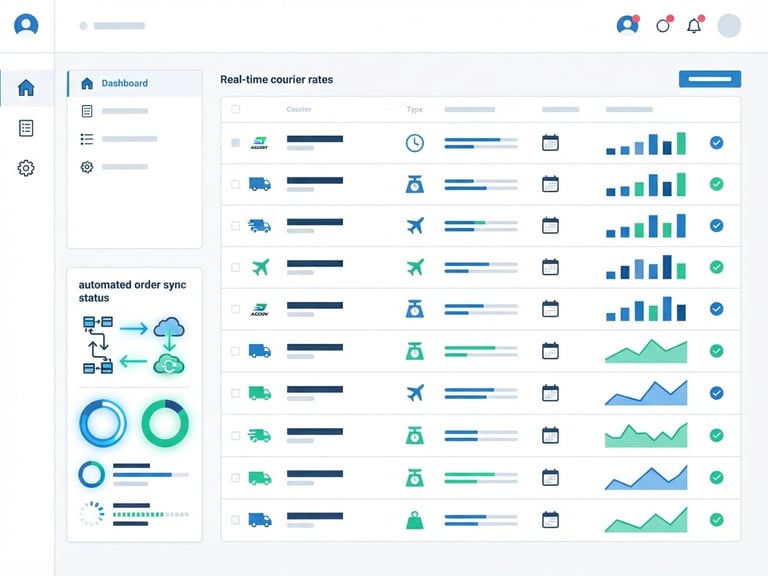Open the calendar icon in the first row
Image resolution: width=768 pixels, height=576 pixels.
(551, 143)
